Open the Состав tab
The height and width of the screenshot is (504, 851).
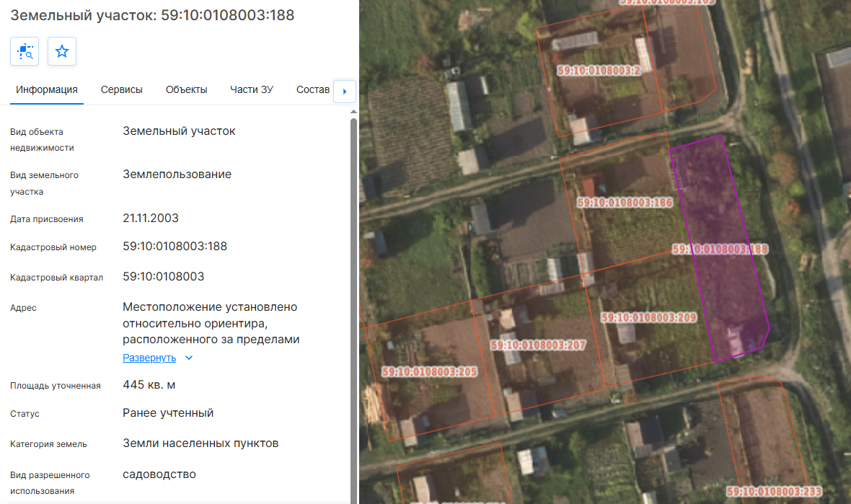click(312, 90)
